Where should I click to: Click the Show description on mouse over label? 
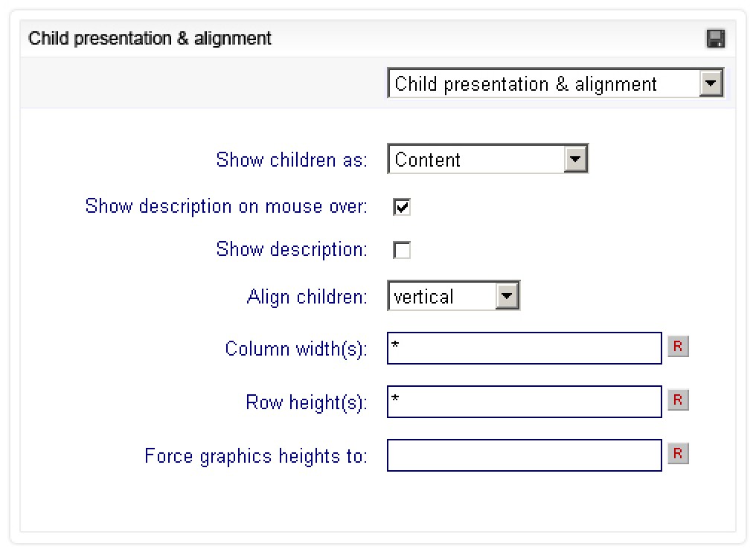(x=226, y=206)
